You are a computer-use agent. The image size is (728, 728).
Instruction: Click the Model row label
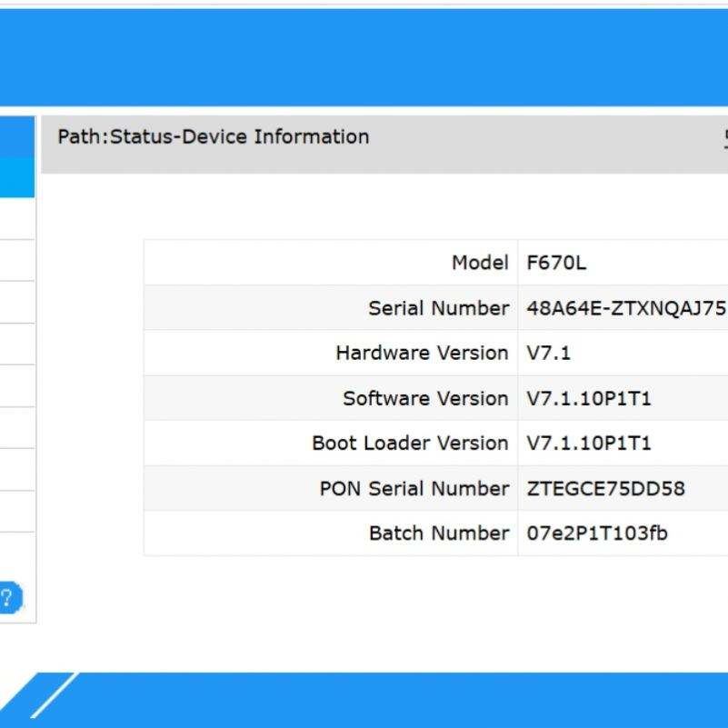480,264
